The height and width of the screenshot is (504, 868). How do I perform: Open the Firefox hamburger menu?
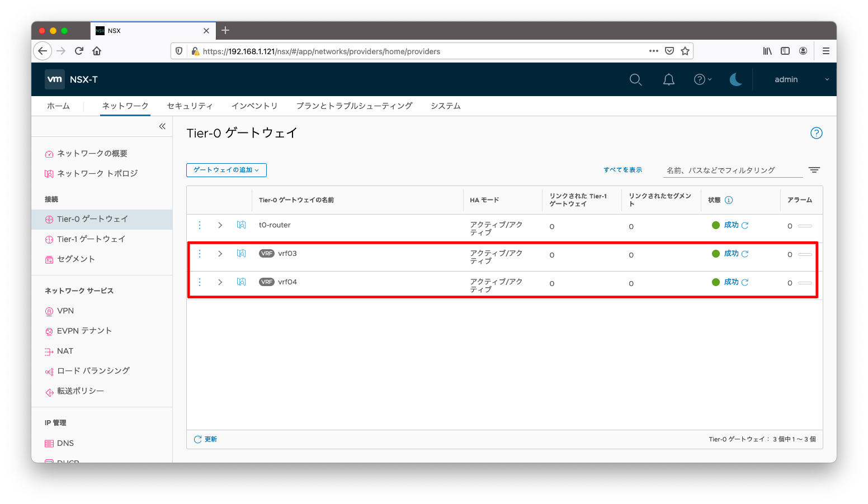pyautogui.click(x=825, y=51)
